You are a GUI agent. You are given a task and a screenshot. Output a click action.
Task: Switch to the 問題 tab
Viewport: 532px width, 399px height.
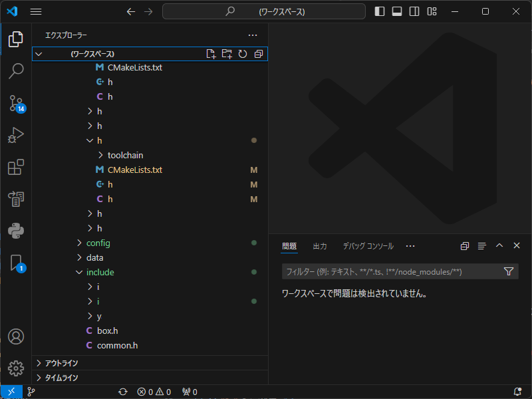point(289,246)
